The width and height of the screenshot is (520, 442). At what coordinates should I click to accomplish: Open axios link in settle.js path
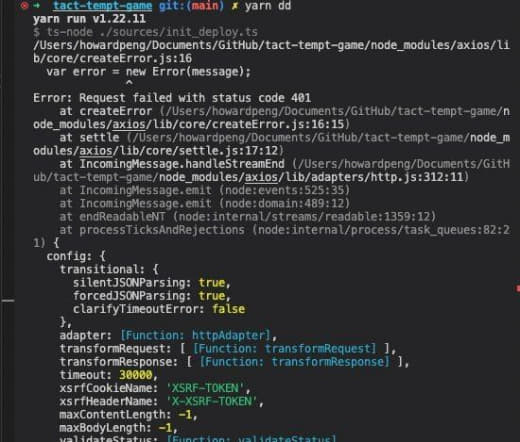click(x=96, y=151)
